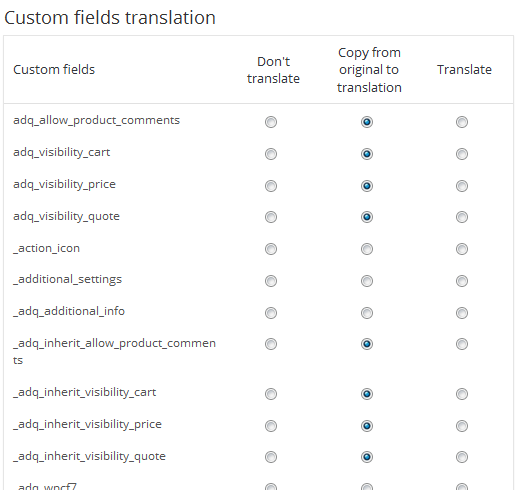
Task: Set _adq_additional_info to Don't translate
Action: [271, 313]
